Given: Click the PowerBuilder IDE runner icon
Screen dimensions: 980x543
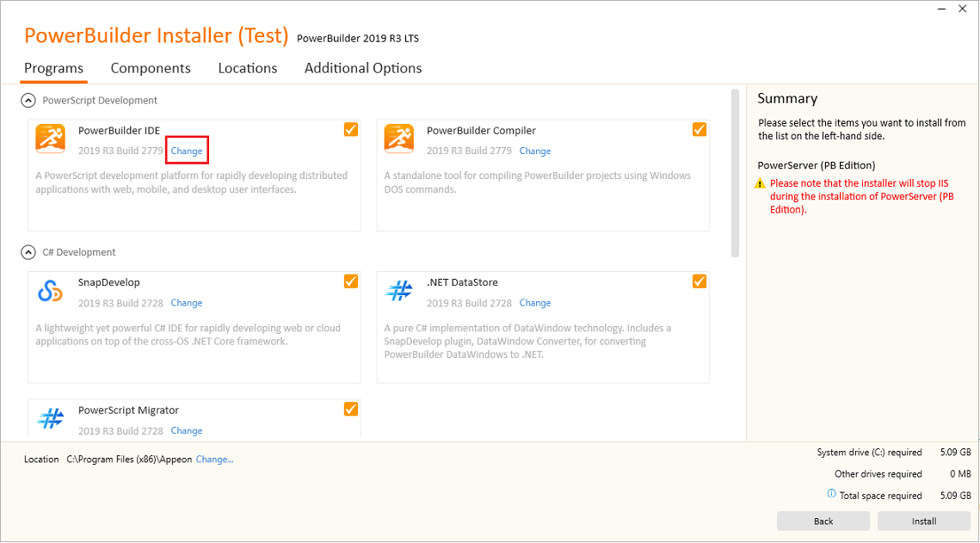Looking at the screenshot, I should coord(50,139).
